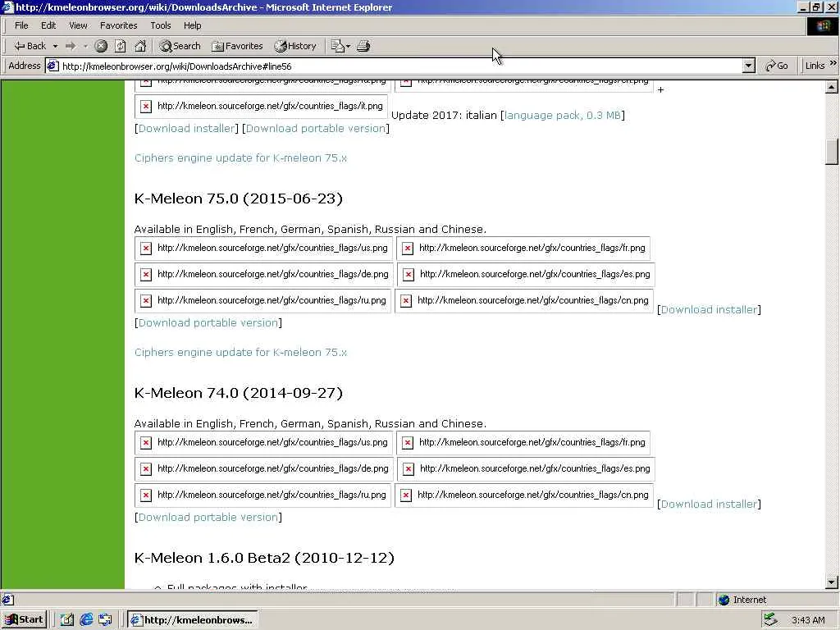
Task: Click the K-Meleon 1.6.0 Beta2 heading
Action: click(x=264, y=558)
